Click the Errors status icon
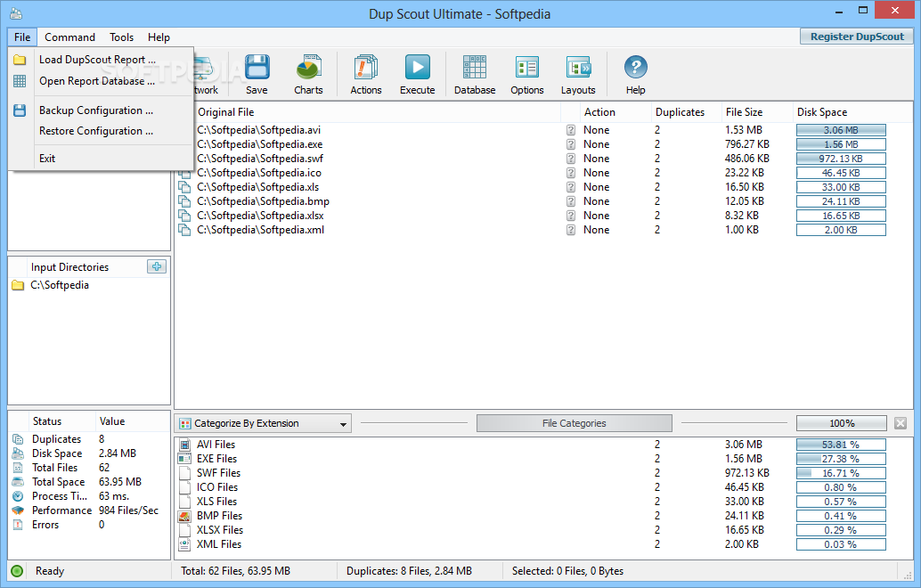The height and width of the screenshot is (588, 921). (18, 525)
